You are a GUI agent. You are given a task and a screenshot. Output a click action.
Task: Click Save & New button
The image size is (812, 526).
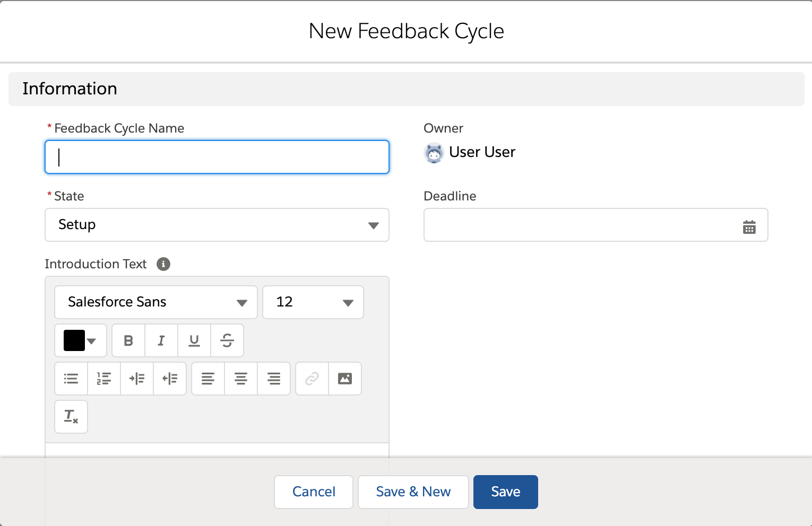tap(413, 492)
